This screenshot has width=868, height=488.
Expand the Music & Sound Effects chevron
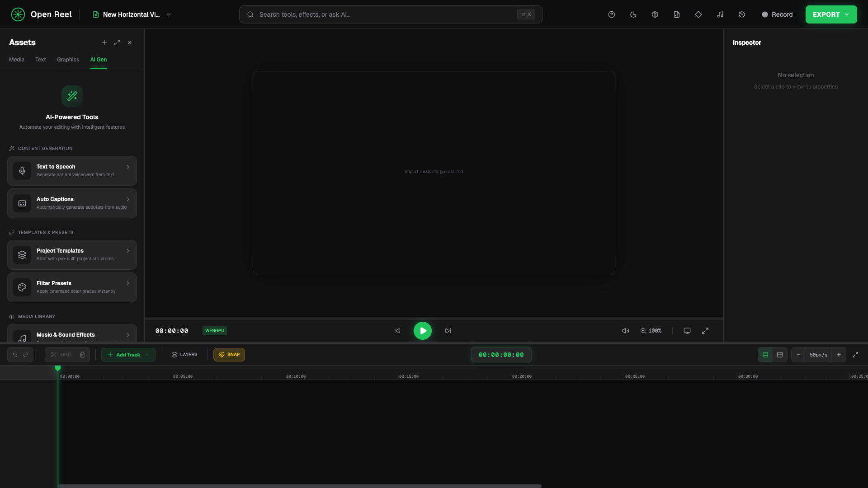pyautogui.click(x=128, y=335)
